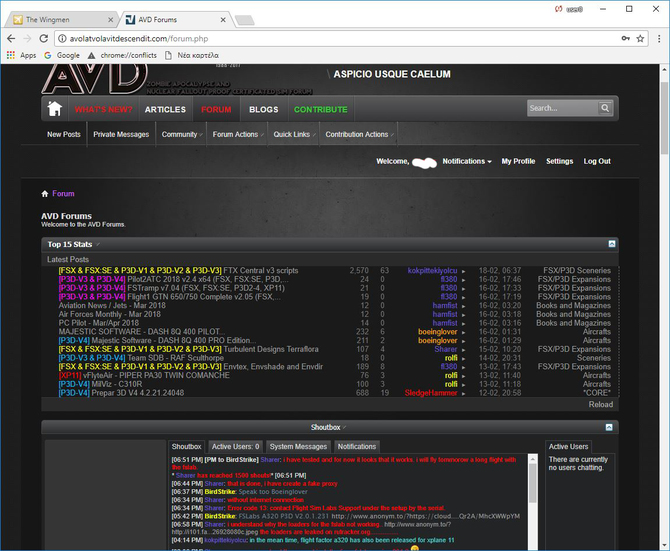Open SledgeHammer user profile
Screen dimensions: 670x551
(431, 393)
